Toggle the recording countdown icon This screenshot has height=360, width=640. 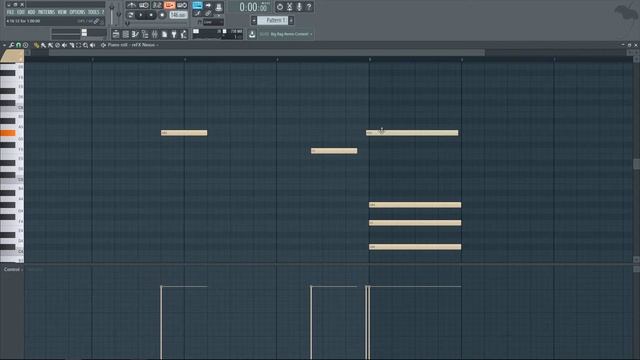click(157, 5)
